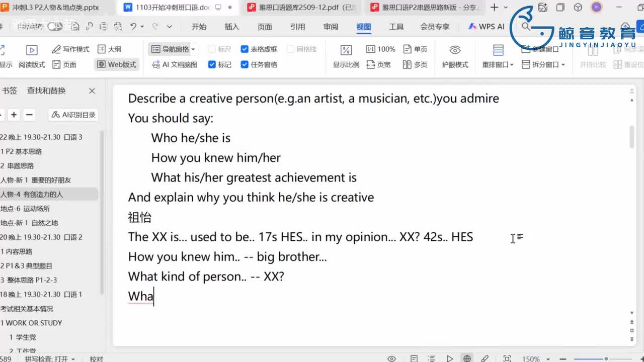Viewport: 644px width, 362px height.
Task: Open the 工具 ribbon tab
Action: [396, 27]
